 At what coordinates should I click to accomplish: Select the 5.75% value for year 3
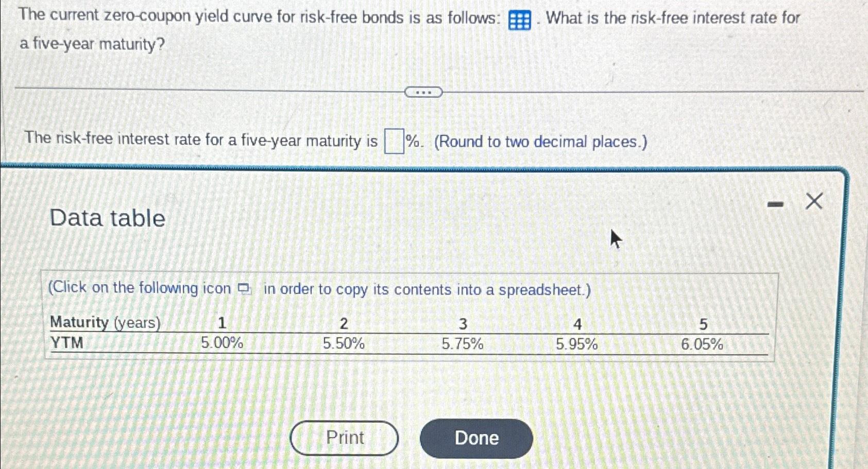point(462,343)
